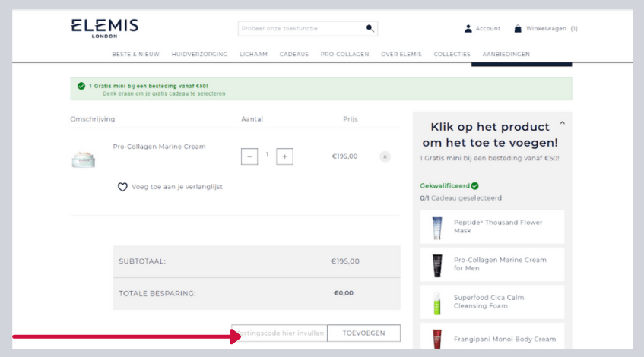
Task: Click the shopping bag icon
Action: [x=518, y=29]
